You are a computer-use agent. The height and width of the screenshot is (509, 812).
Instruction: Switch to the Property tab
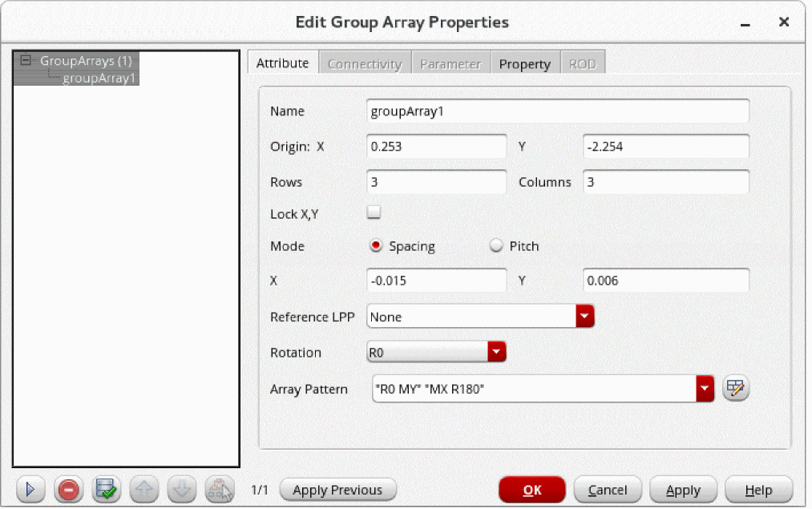[524, 64]
